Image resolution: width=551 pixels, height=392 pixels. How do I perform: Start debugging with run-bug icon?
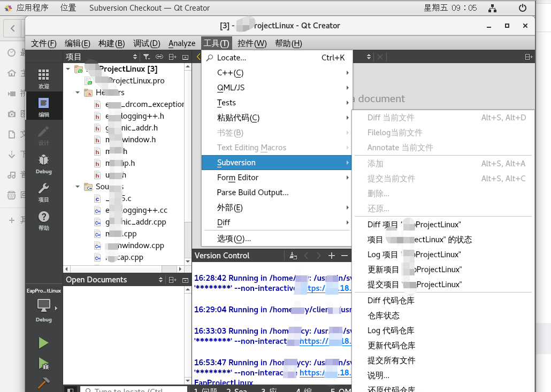43,363
